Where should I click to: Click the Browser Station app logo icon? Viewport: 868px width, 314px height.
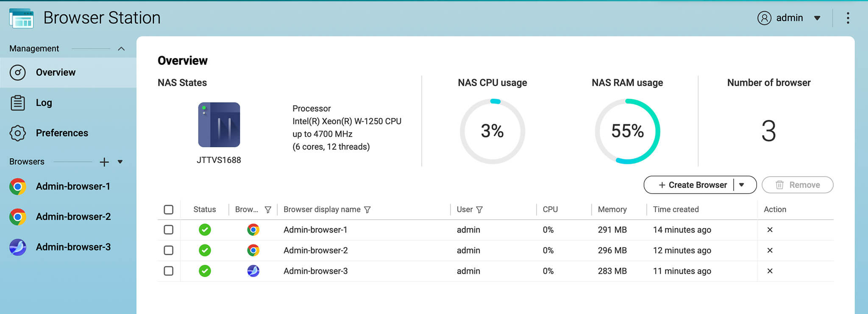21,18
